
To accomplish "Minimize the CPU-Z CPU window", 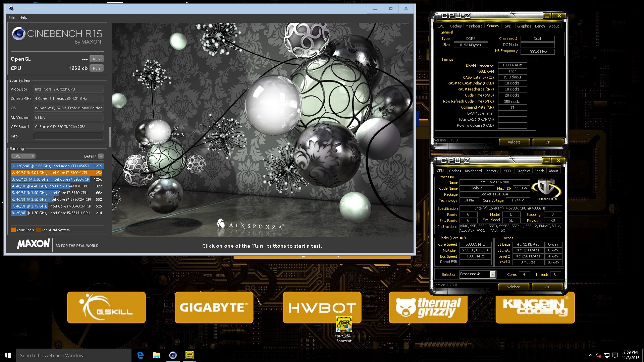I will [546, 161].
